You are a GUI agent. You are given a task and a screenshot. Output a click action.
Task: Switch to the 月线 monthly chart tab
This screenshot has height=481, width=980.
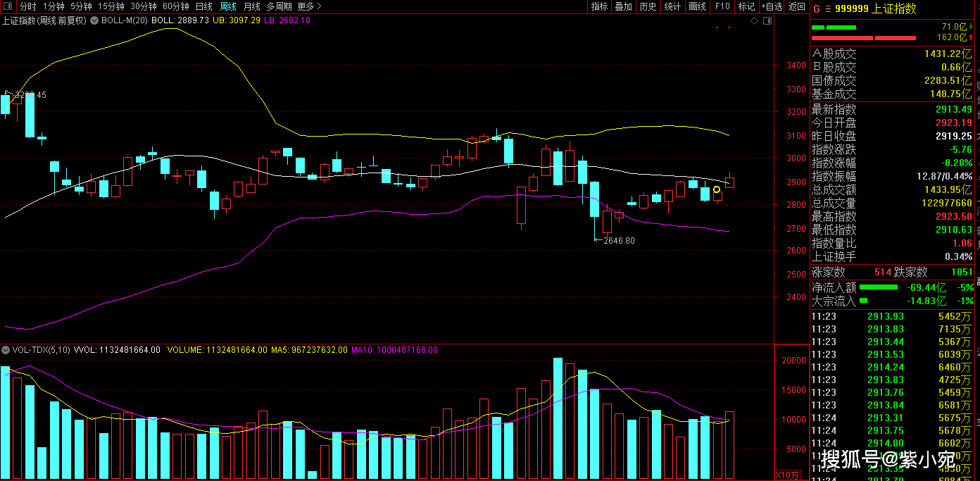(x=251, y=6)
